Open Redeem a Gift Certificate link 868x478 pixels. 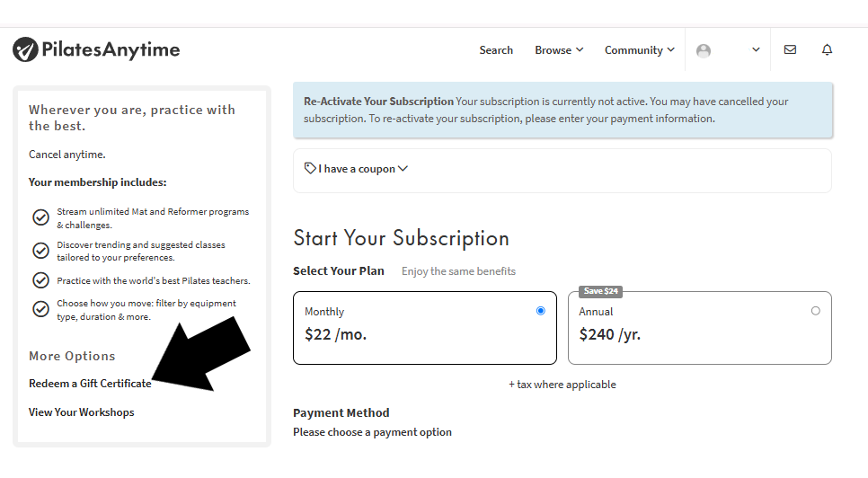(90, 384)
